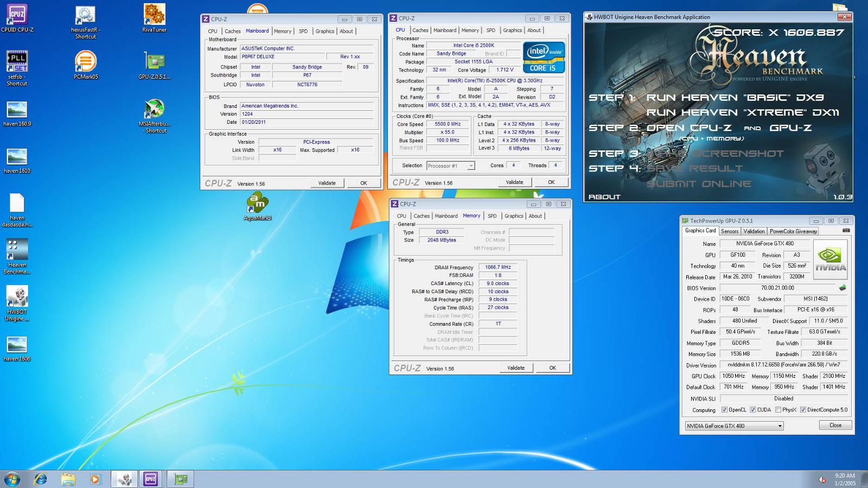This screenshot has height=488, width=868.
Task: Switch to Sensors tab in GPU-Z
Action: pos(730,231)
